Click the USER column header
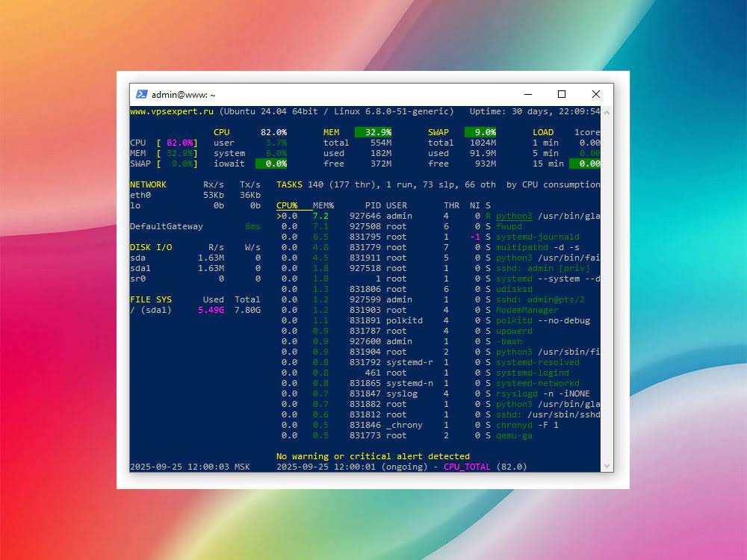This screenshot has width=747, height=560. click(x=397, y=206)
